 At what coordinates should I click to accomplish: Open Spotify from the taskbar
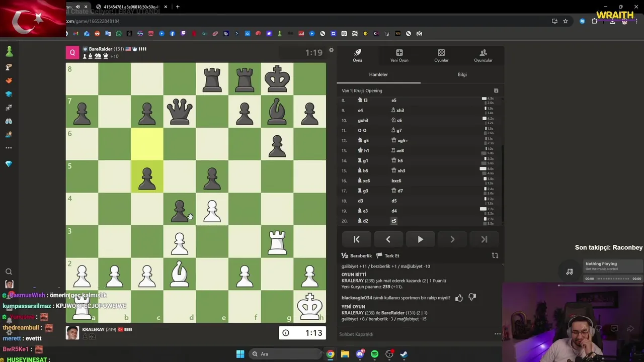[374, 354]
